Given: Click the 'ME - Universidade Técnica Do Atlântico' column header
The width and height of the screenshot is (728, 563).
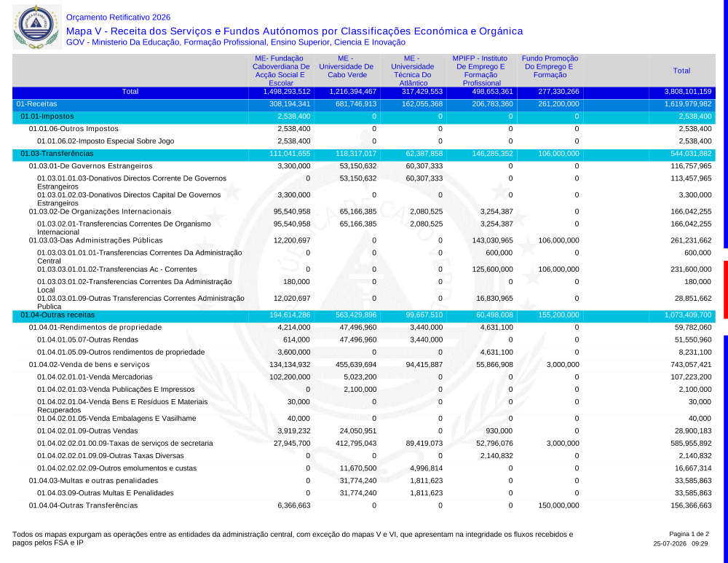Looking at the screenshot, I should point(413,71).
